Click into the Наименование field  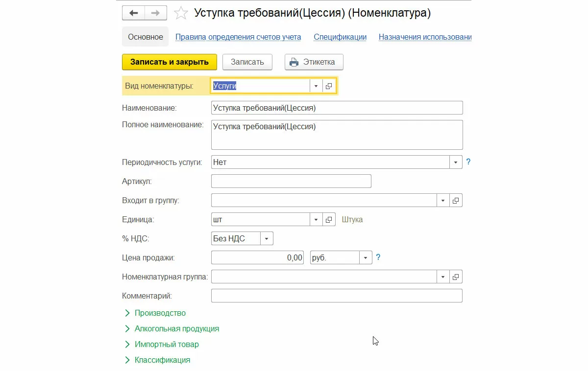click(x=337, y=108)
